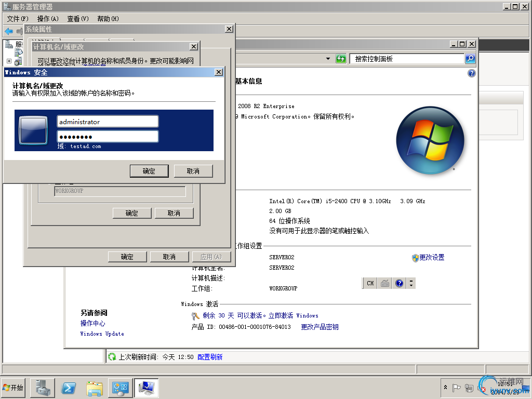Click the search magnifier in 搜索控制面板 box
This screenshot has width=532, height=399.
[470, 59]
